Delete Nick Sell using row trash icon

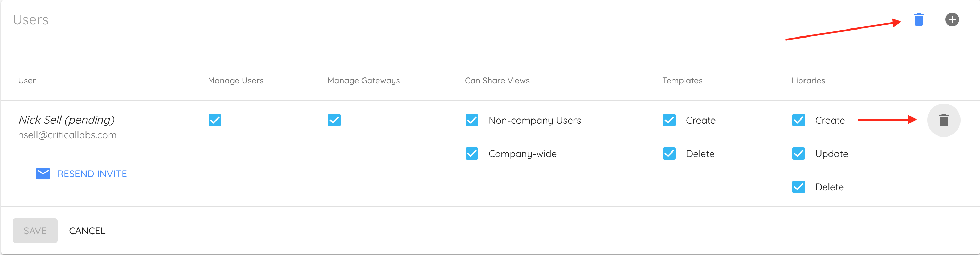click(944, 120)
